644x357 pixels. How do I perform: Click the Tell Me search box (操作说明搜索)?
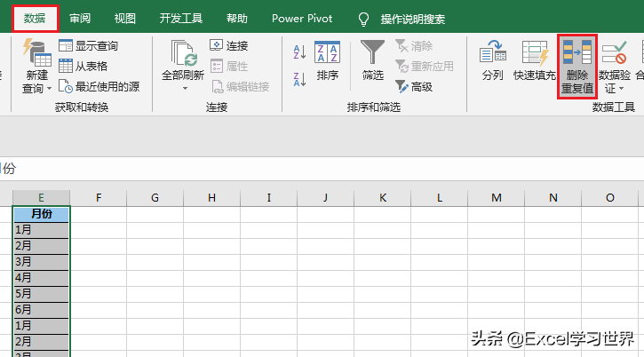(413, 19)
